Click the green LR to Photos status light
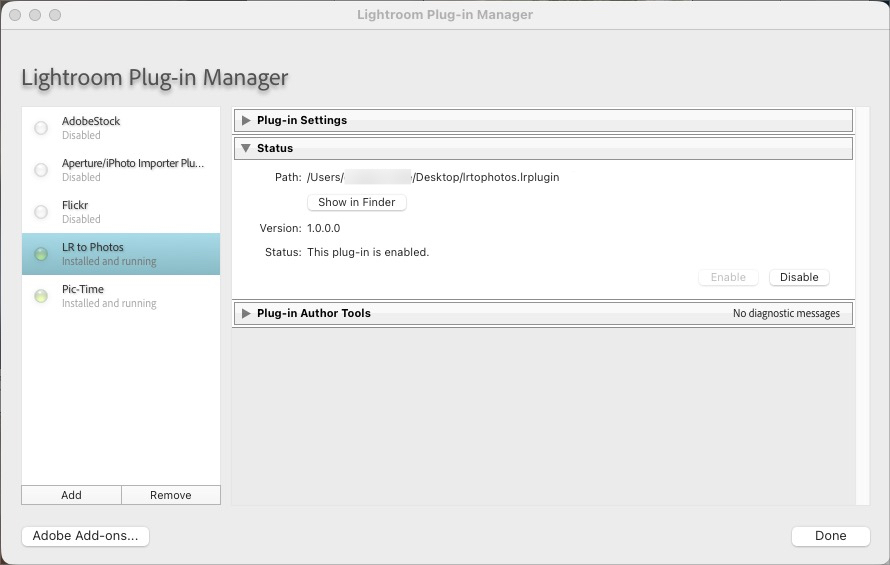Image resolution: width=890 pixels, height=565 pixels. coord(41,254)
